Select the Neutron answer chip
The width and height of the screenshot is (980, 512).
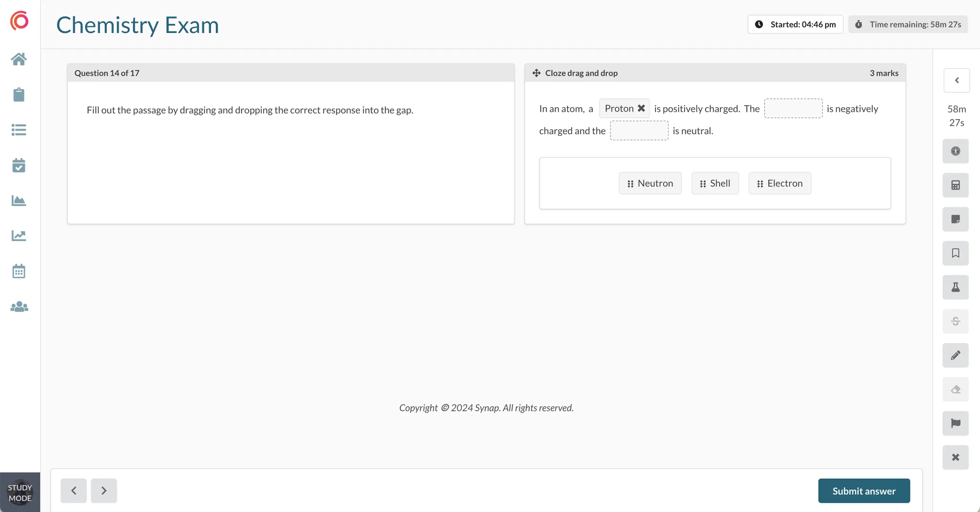(x=650, y=183)
